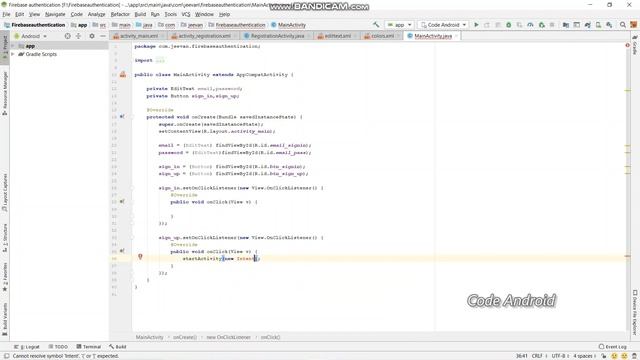Screen dimensions: 640x360
Task: Click Scroll from Source target icon
Action: tap(68, 36)
